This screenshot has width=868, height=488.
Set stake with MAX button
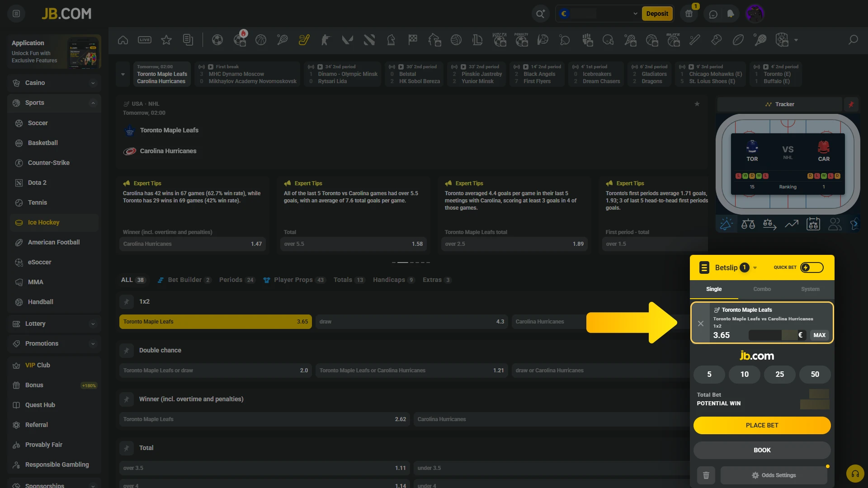[x=820, y=335]
